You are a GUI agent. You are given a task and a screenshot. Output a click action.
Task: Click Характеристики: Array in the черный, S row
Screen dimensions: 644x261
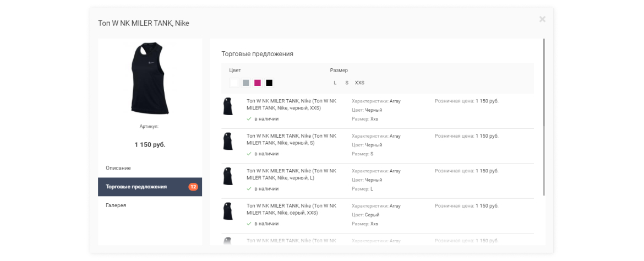pyautogui.click(x=376, y=135)
